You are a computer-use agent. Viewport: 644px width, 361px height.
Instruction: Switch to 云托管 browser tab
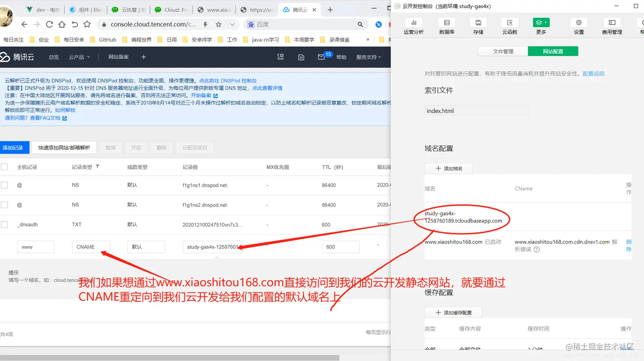pos(129,10)
